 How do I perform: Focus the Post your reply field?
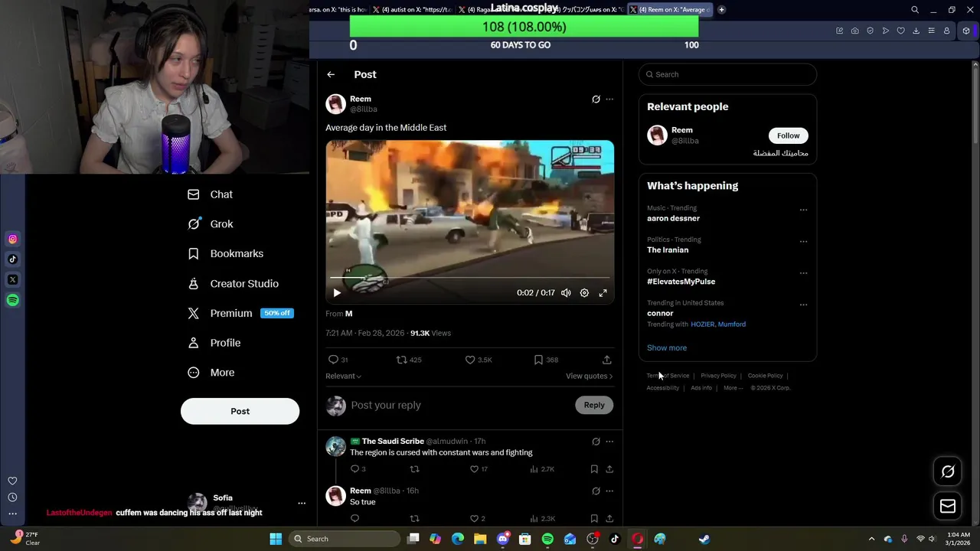click(x=459, y=405)
